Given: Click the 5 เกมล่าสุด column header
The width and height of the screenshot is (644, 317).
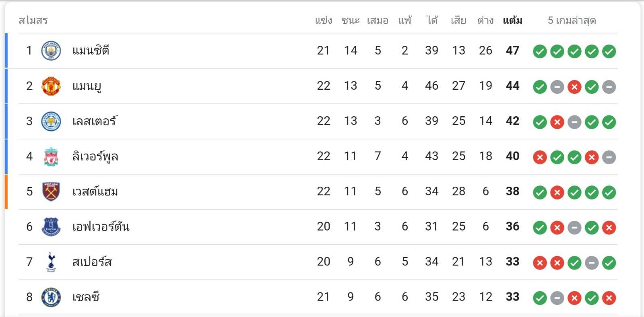Looking at the screenshot, I should point(572,21).
